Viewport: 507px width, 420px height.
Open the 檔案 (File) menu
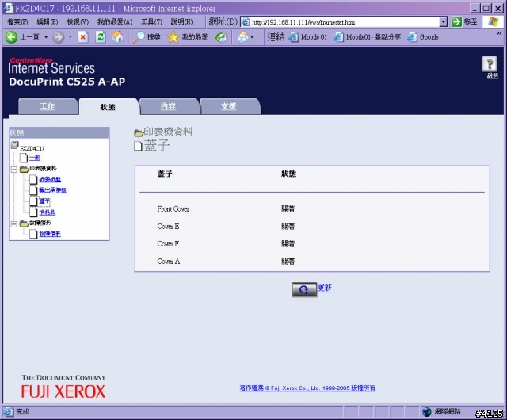[x=17, y=21]
